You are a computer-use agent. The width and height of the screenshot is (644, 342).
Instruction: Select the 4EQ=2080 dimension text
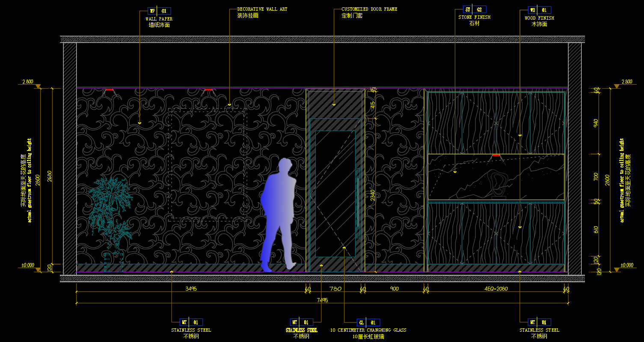496,289
